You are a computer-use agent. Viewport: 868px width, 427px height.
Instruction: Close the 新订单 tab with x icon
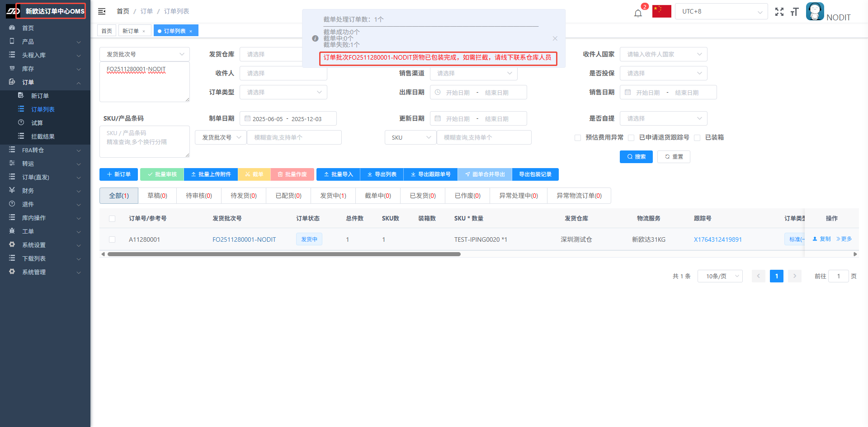click(144, 31)
